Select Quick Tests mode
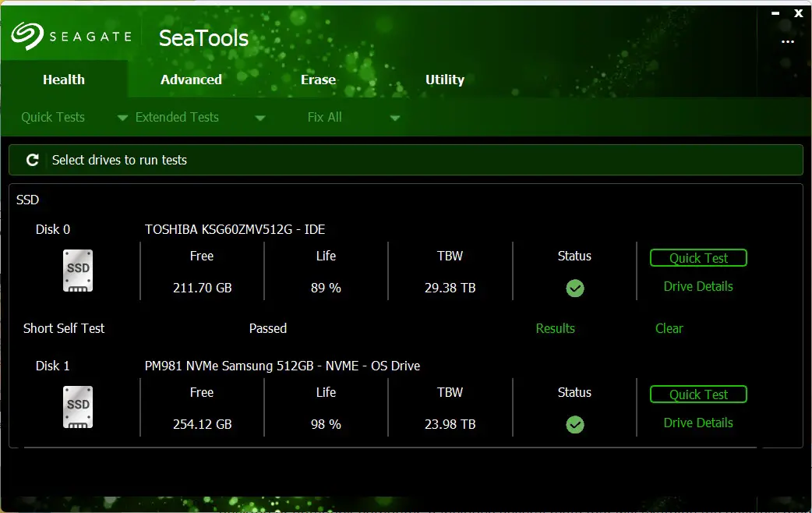The height and width of the screenshot is (513, 812). pos(52,117)
